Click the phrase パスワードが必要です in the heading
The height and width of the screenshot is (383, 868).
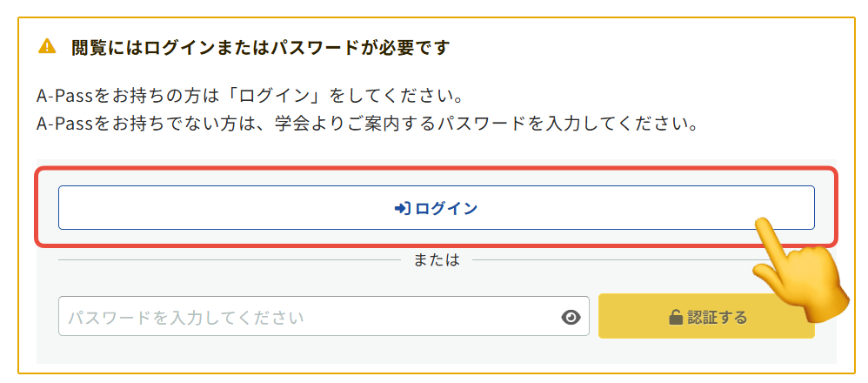pos(359,47)
